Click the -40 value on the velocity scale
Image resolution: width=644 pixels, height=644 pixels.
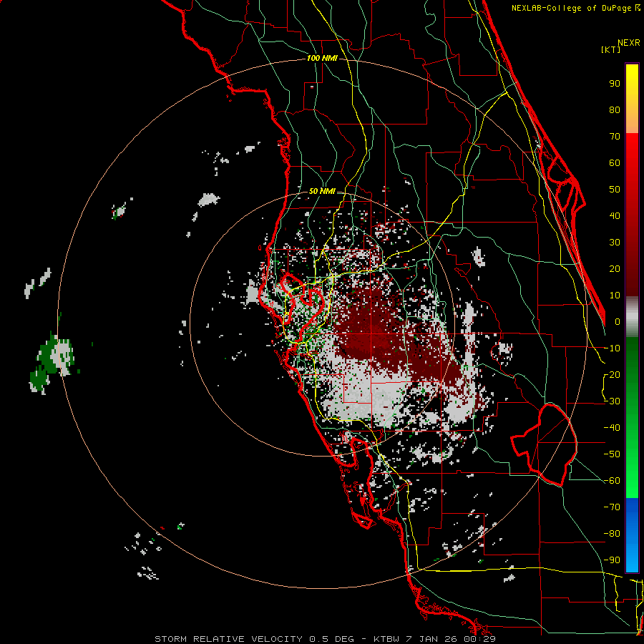click(612, 428)
